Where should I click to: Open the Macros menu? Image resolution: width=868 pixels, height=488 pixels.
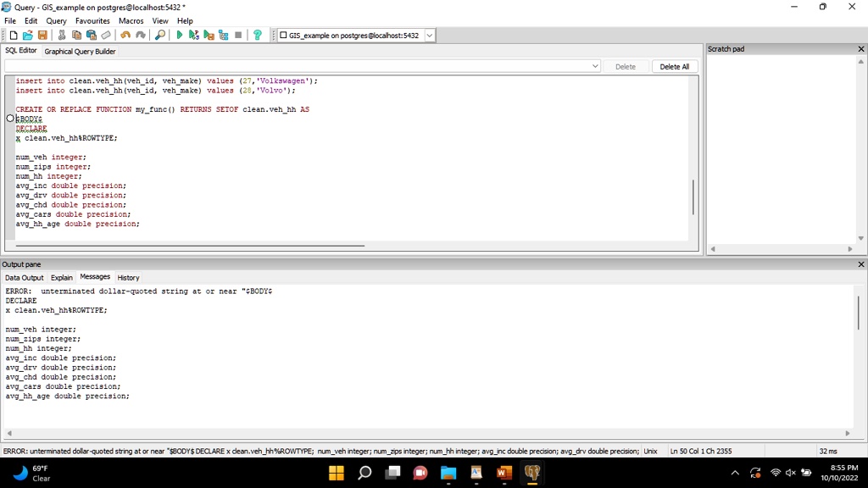pos(131,21)
